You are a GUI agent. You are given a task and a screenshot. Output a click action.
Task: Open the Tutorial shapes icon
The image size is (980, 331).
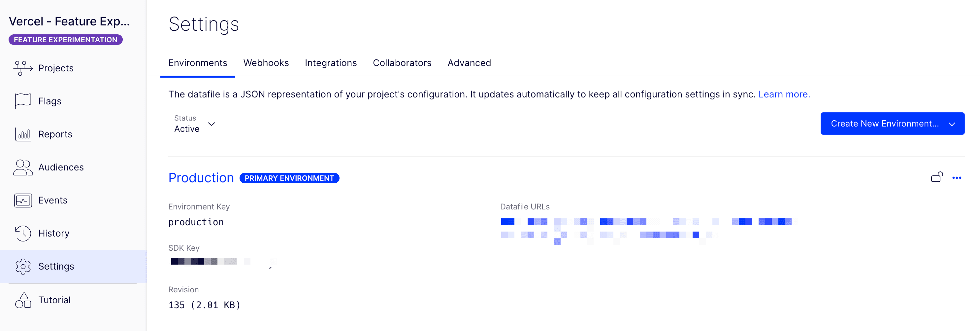point(23,300)
